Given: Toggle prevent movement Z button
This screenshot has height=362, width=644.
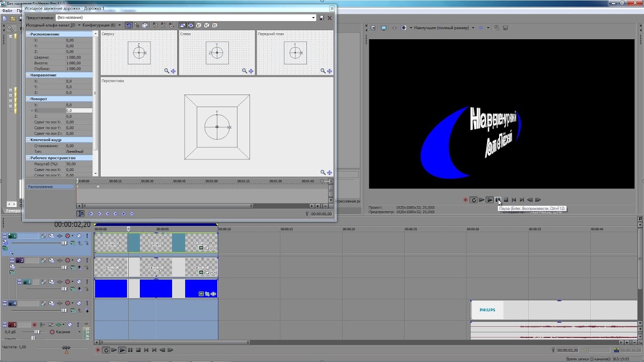Looking at the screenshot, I should (x=171, y=25).
